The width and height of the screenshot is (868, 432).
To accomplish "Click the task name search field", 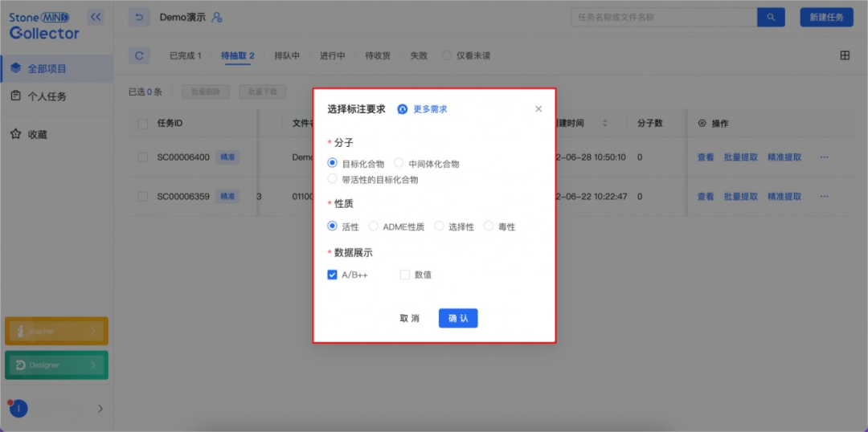I will [x=664, y=17].
